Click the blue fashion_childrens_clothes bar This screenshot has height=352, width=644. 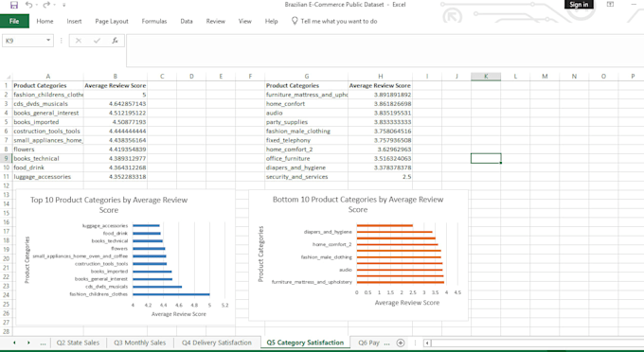pyautogui.click(x=171, y=294)
